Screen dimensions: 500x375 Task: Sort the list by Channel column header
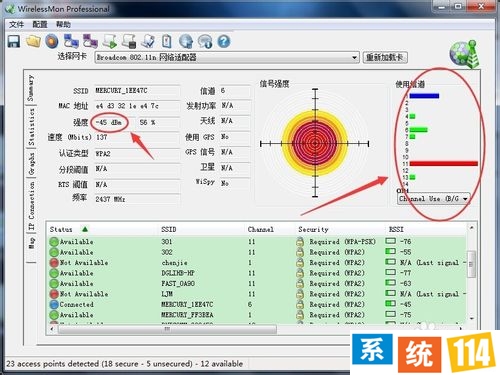point(260,229)
